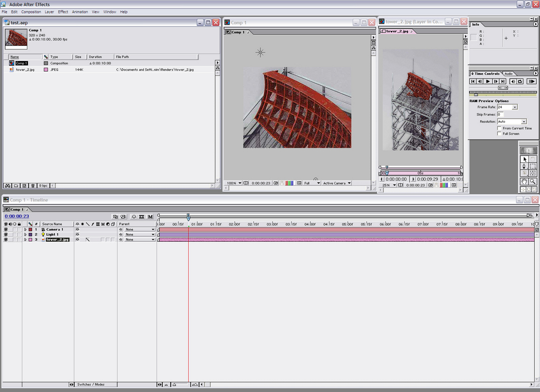Switch to the Audio tab in Time Controls
540x392 pixels.
(509, 73)
